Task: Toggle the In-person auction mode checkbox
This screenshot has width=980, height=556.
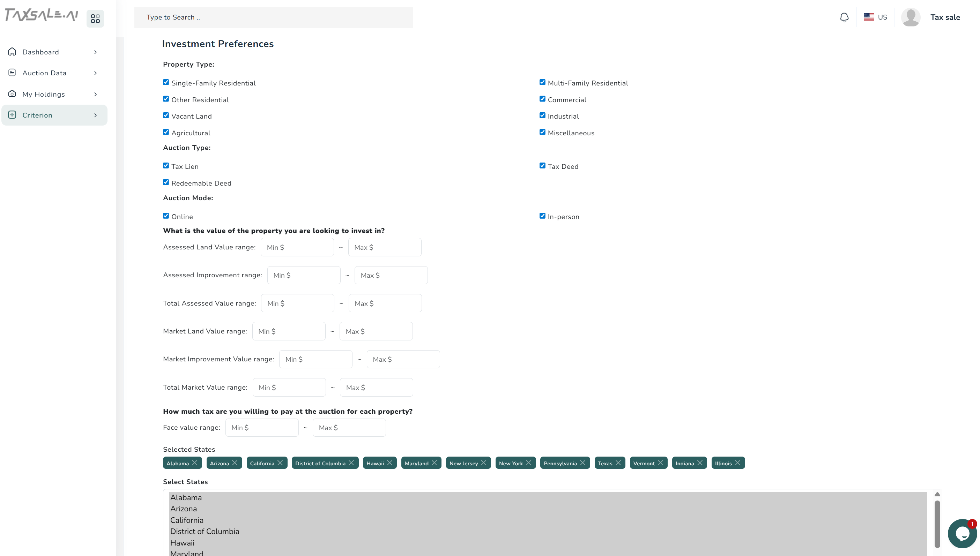Action: tap(542, 216)
